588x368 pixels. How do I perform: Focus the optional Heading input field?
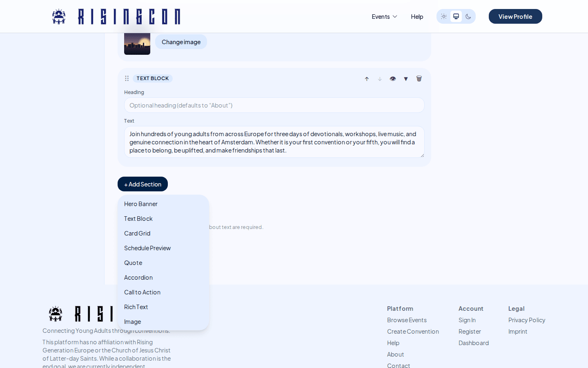pyautogui.click(x=274, y=105)
